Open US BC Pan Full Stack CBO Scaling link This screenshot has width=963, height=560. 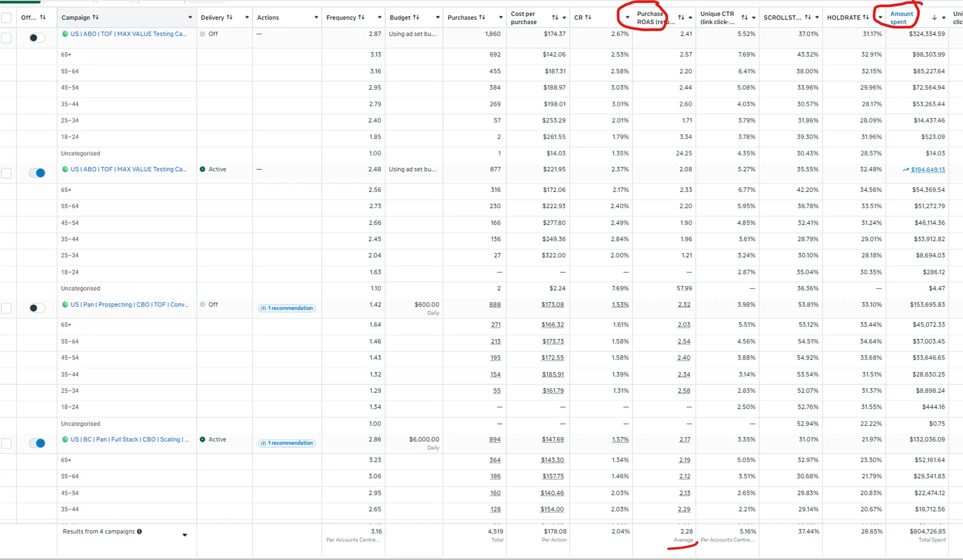[x=130, y=439]
